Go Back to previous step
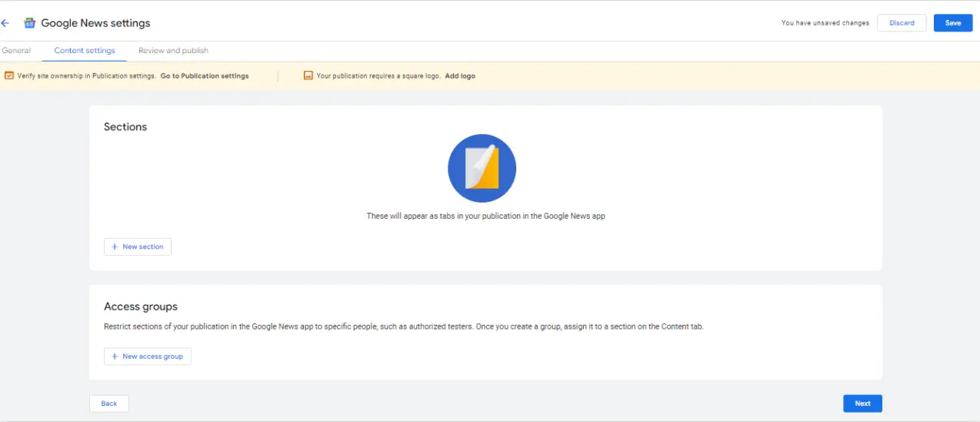 coord(109,404)
